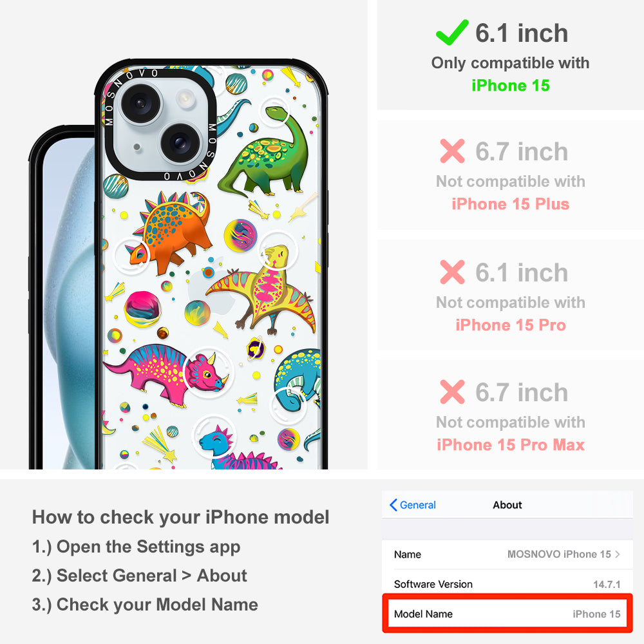
Task: Click the camera flash on the phone
Action: [185, 99]
